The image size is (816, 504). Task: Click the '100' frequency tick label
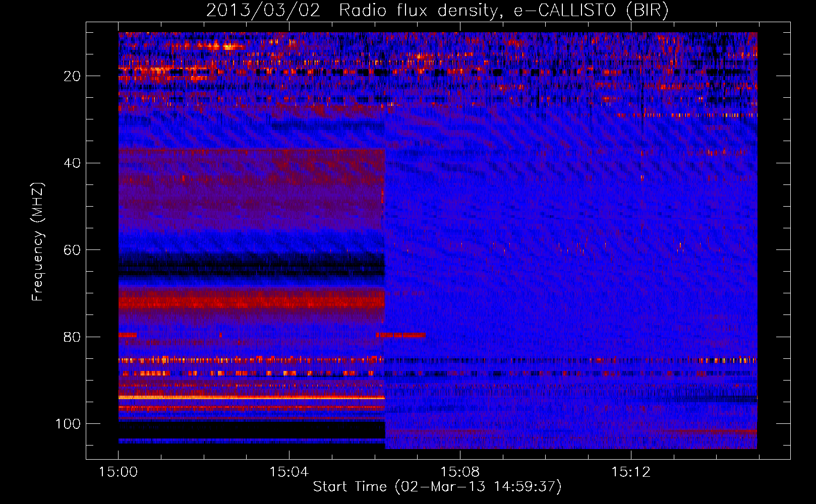click(x=68, y=424)
